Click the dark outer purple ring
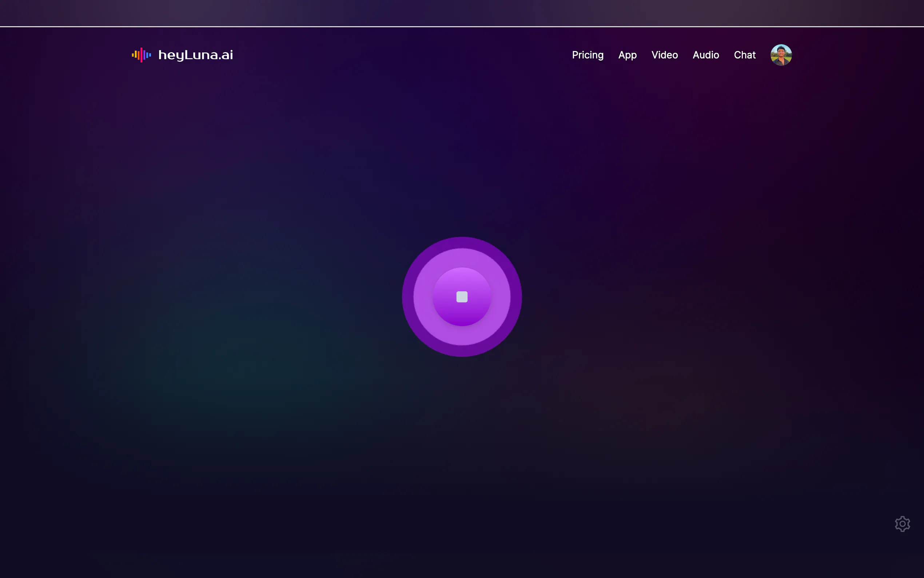This screenshot has width=924, height=578. (x=462, y=242)
